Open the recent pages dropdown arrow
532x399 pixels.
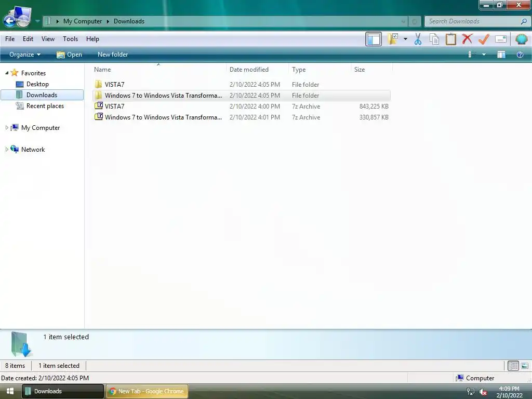(37, 21)
